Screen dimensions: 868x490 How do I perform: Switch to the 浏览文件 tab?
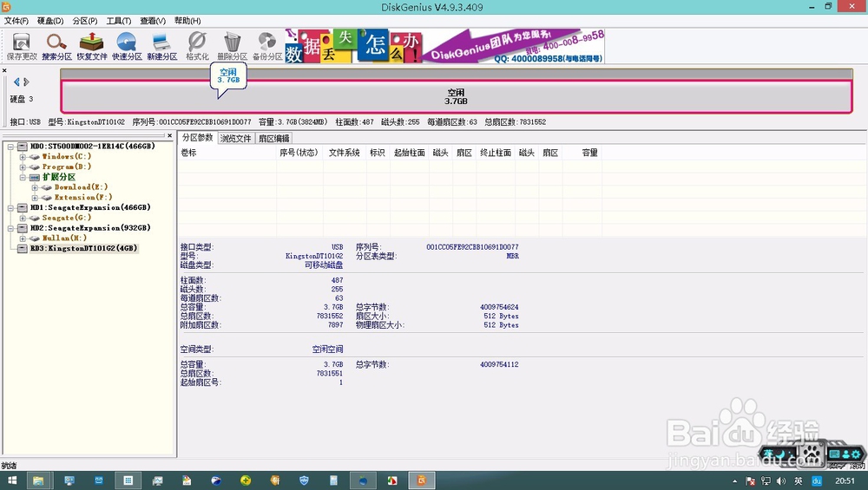pos(236,138)
